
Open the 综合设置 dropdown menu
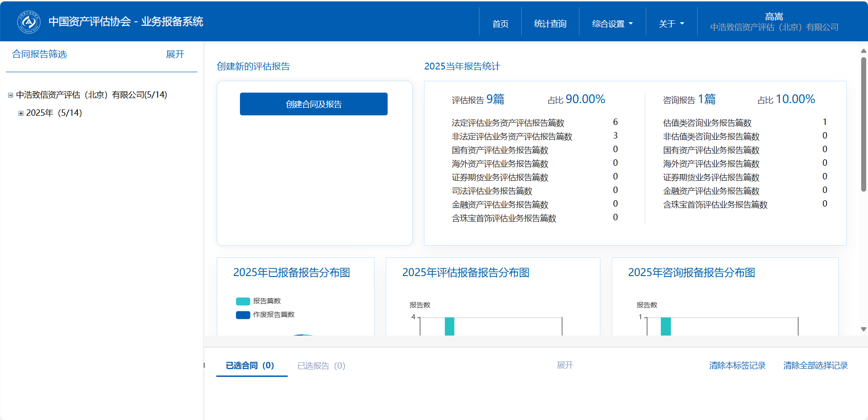tap(612, 24)
